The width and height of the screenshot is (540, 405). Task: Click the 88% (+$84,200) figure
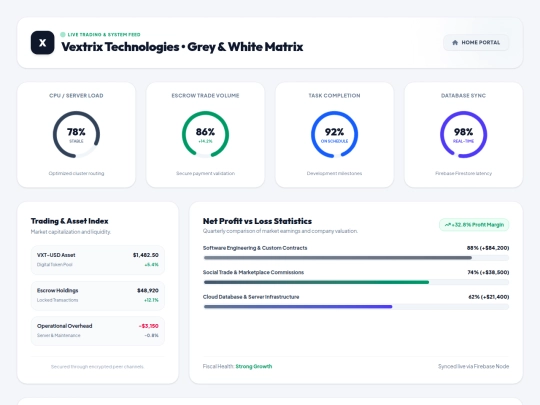488,248
